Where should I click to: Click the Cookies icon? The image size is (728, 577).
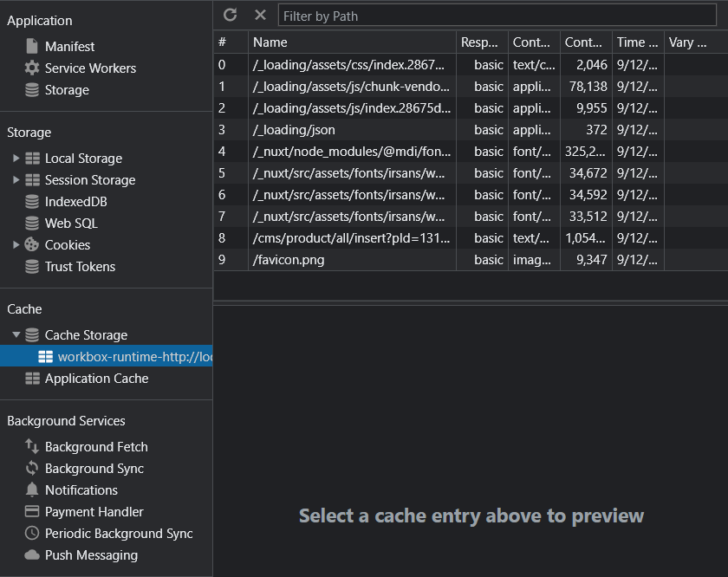[x=32, y=245]
